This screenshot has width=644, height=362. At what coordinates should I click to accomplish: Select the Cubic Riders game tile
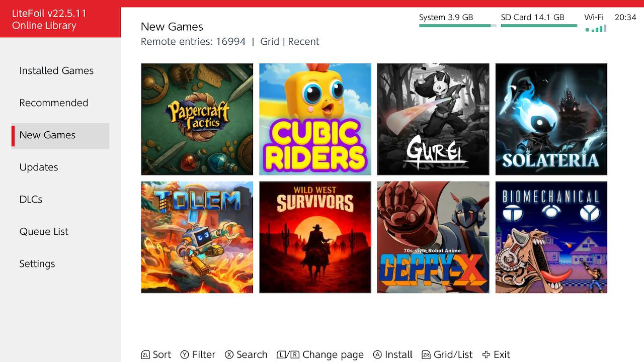(315, 119)
